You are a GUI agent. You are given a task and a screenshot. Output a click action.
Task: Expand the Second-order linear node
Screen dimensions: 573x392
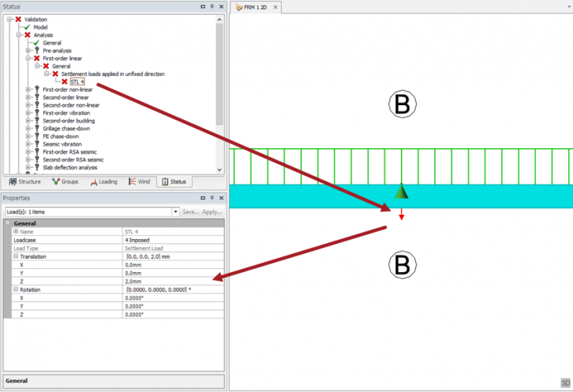pos(28,97)
